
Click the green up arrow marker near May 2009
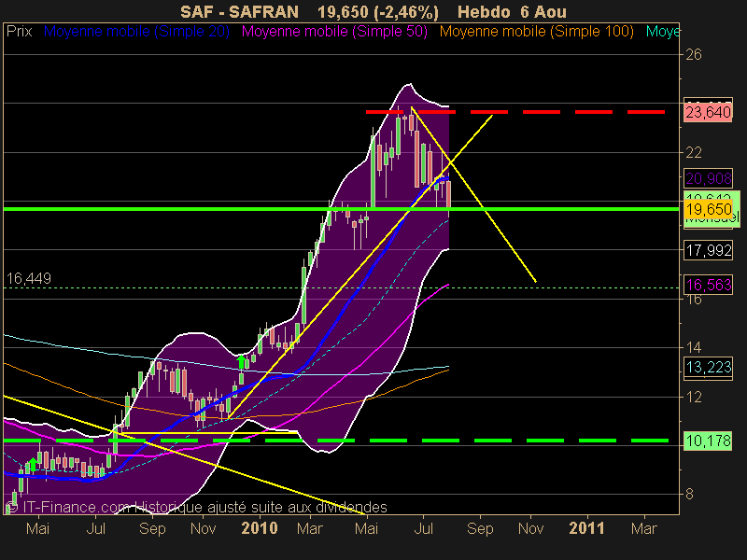(x=33, y=464)
